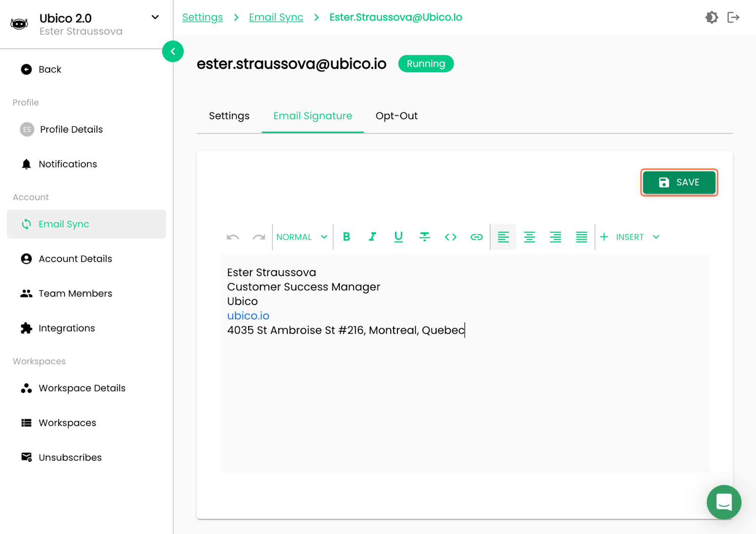This screenshot has width=756, height=534.
Task: Click Ester.Straussova@Ubico.Io breadcrumb
Action: tap(395, 17)
